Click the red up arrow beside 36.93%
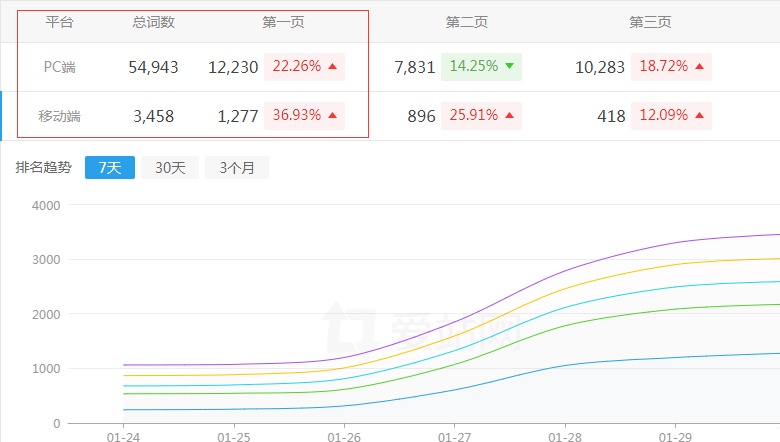 point(332,116)
